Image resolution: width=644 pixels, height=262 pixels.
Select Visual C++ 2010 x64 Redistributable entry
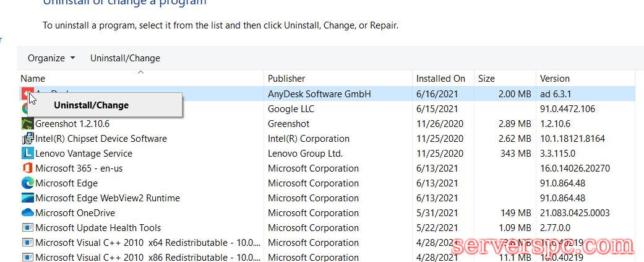click(x=148, y=243)
